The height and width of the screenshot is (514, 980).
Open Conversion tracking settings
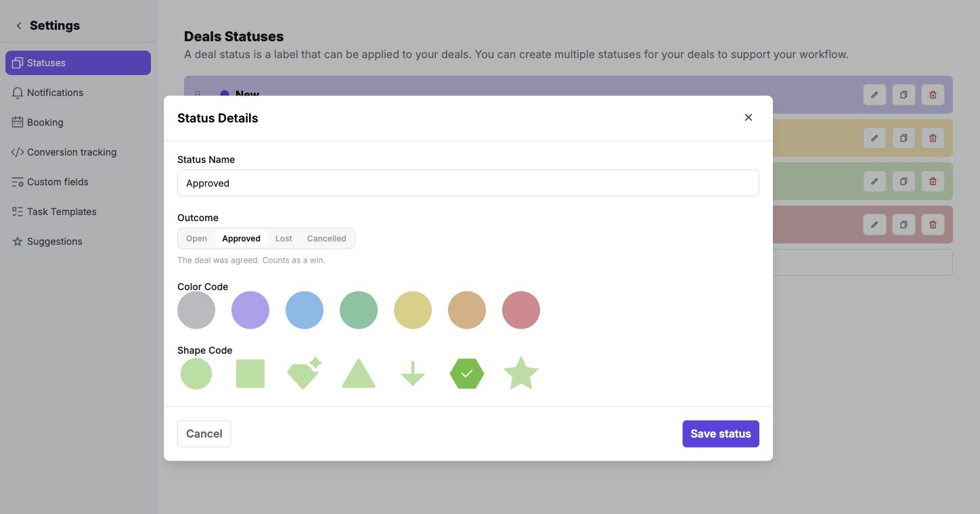click(78, 152)
